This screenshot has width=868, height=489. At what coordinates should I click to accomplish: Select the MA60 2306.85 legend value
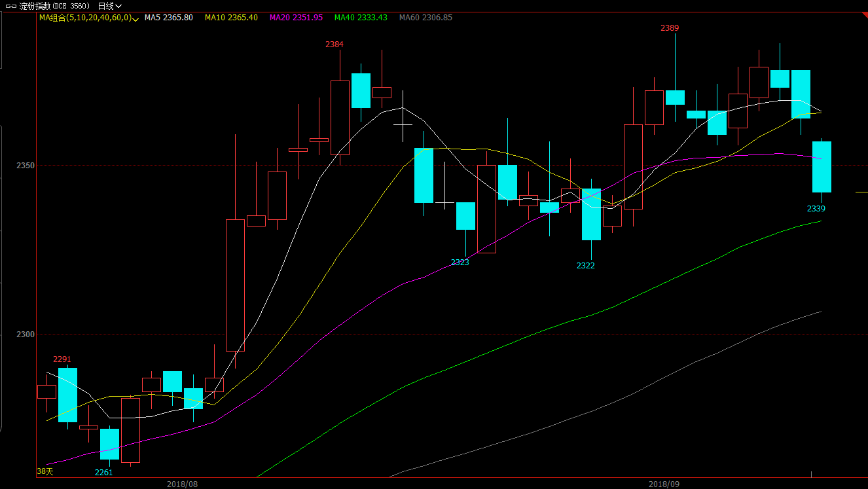(x=425, y=18)
